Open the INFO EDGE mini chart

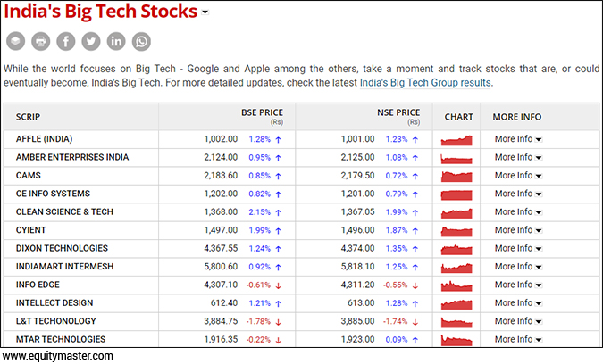(x=457, y=285)
